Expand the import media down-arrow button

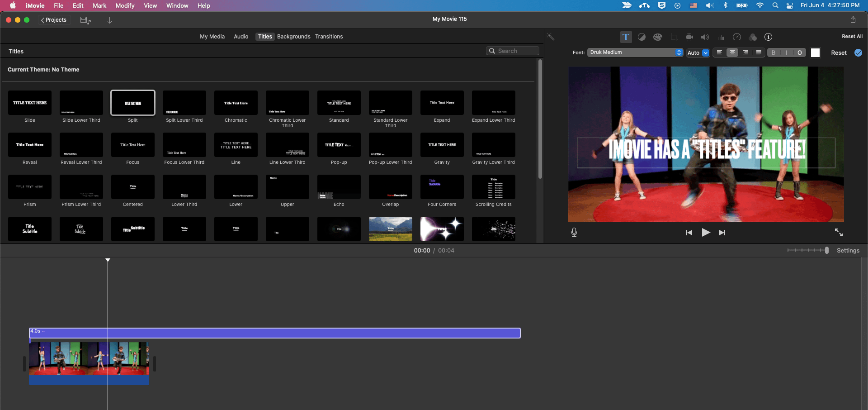[109, 20]
